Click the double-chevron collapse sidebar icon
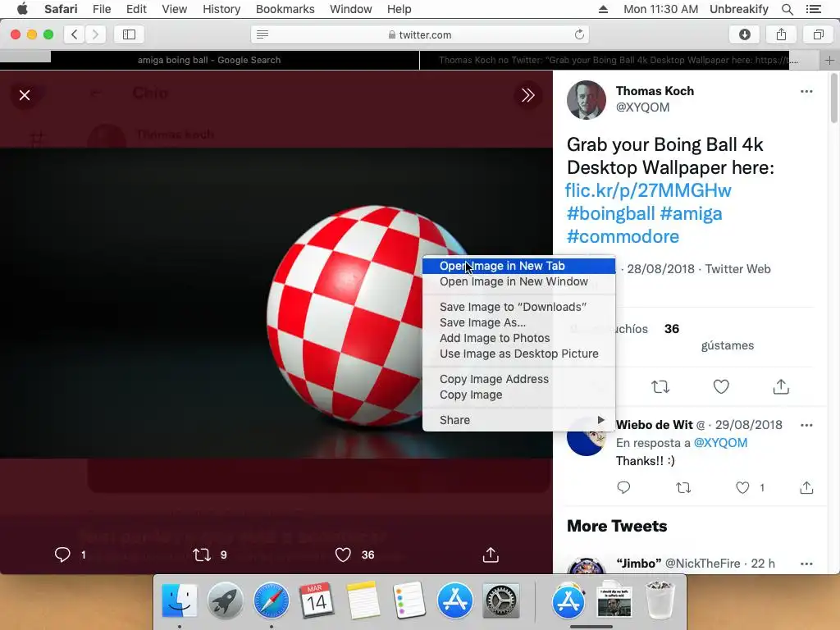Viewport: 840px width, 630px height. [x=527, y=95]
